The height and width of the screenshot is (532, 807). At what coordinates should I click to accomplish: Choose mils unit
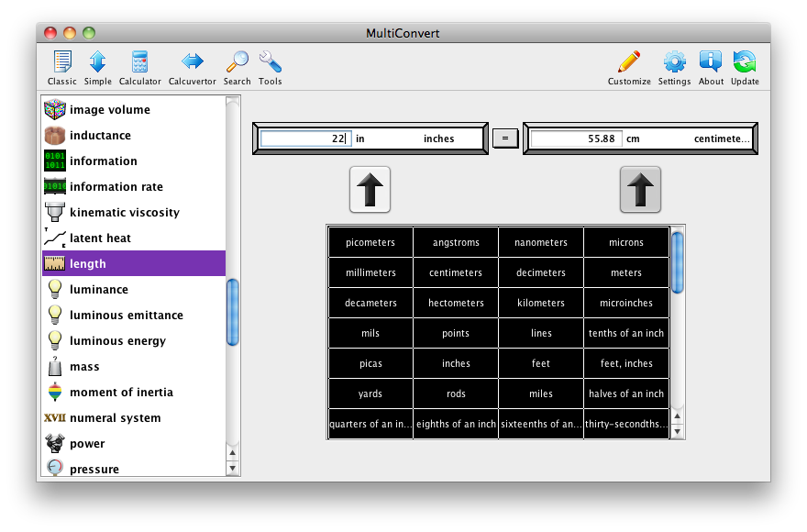coord(370,333)
